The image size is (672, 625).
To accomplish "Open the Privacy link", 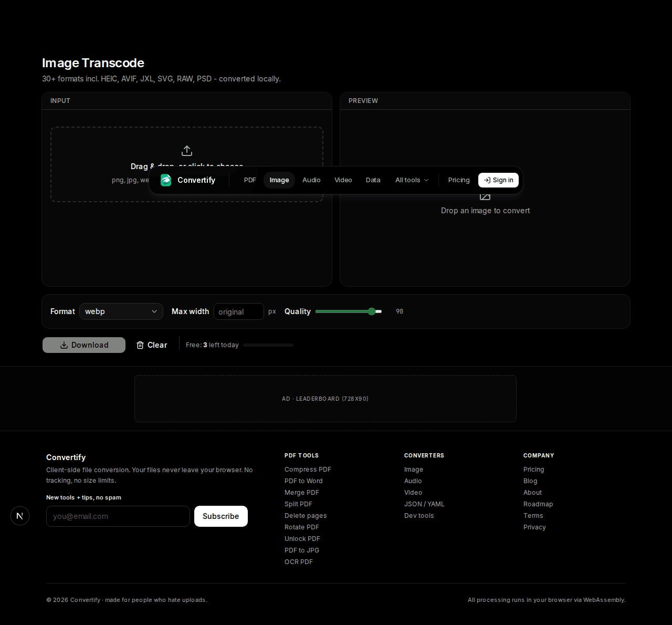I will [x=534, y=527].
